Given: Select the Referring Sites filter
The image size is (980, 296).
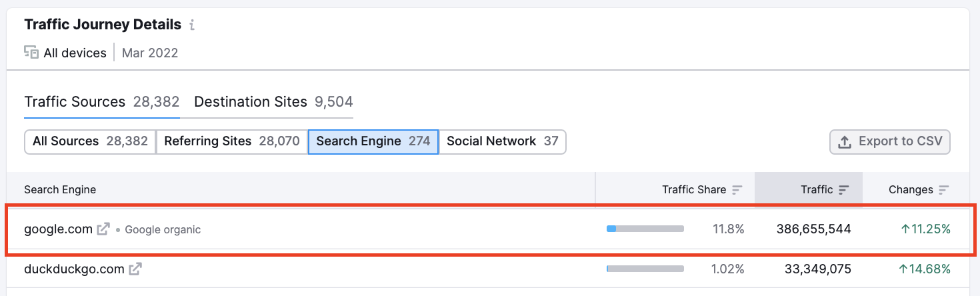Looking at the screenshot, I should tap(231, 141).
